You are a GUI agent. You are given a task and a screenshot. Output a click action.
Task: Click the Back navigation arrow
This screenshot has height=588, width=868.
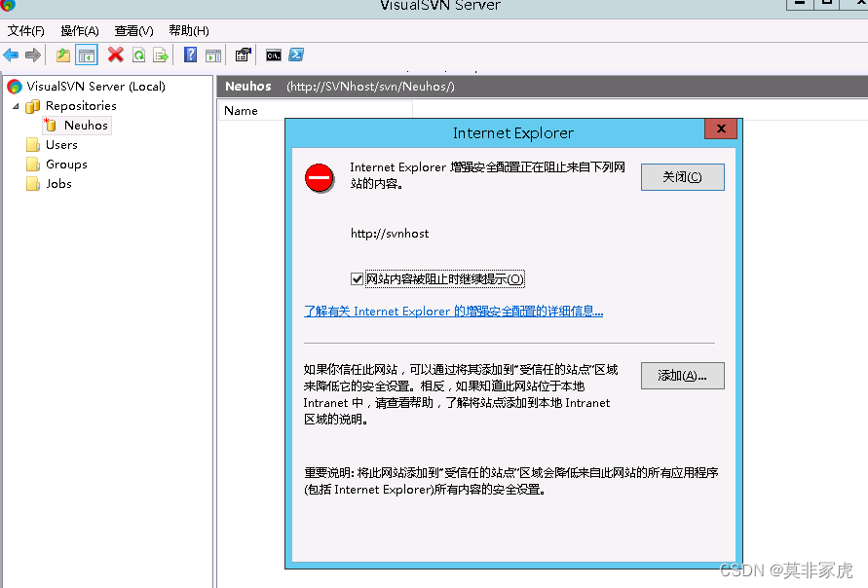(x=10, y=55)
